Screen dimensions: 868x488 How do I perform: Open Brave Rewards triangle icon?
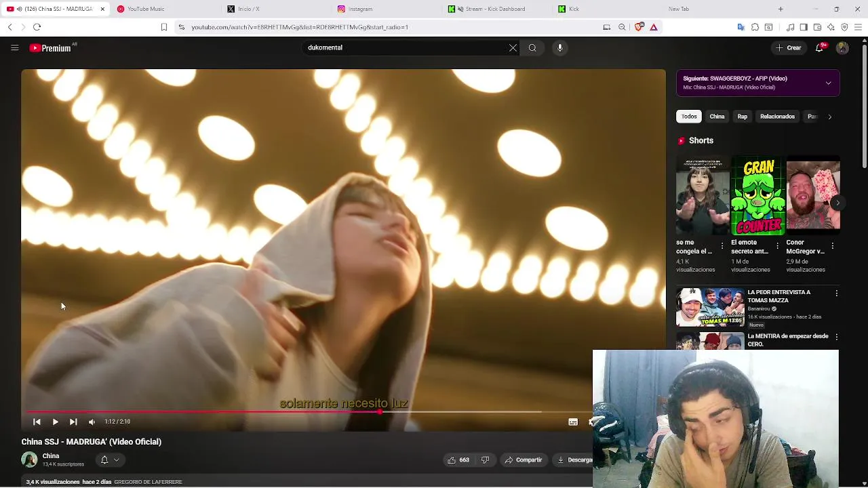tap(654, 27)
